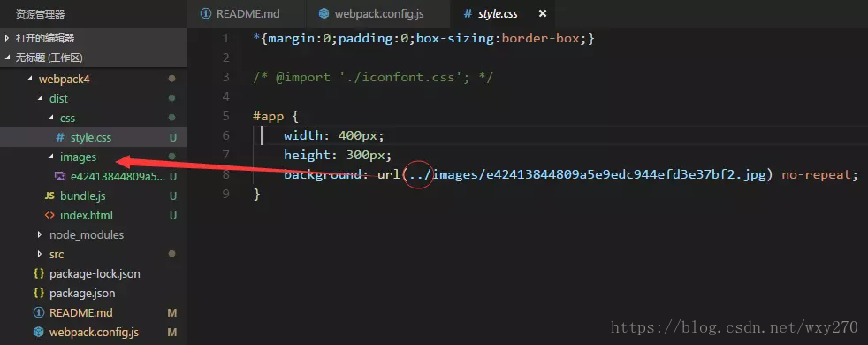Open index.html in the explorer
Image resolution: width=868 pixels, height=345 pixels.
(87, 216)
